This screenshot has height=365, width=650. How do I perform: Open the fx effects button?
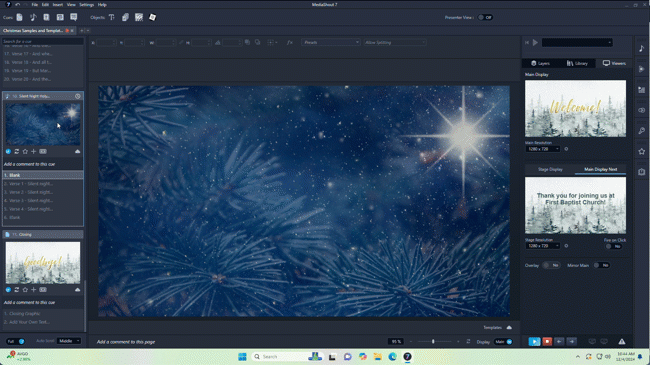(x=290, y=42)
